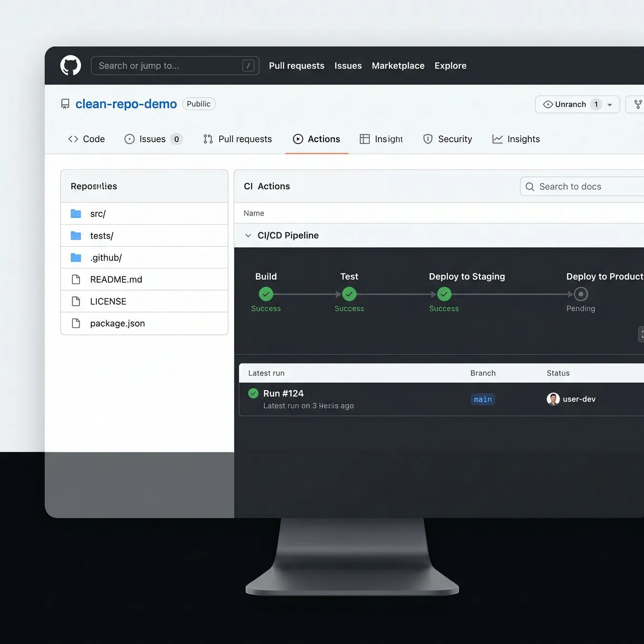
Task: Collapse the CI/CD Pipeline chevron
Action: click(x=248, y=235)
